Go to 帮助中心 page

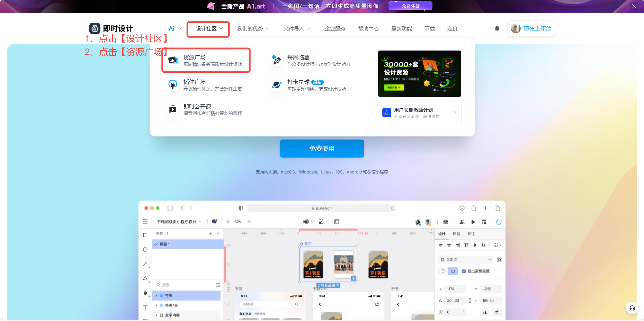click(x=368, y=29)
